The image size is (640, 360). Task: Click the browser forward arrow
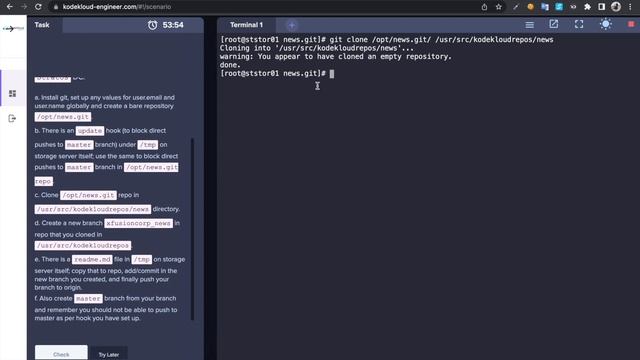click(24, 7)
